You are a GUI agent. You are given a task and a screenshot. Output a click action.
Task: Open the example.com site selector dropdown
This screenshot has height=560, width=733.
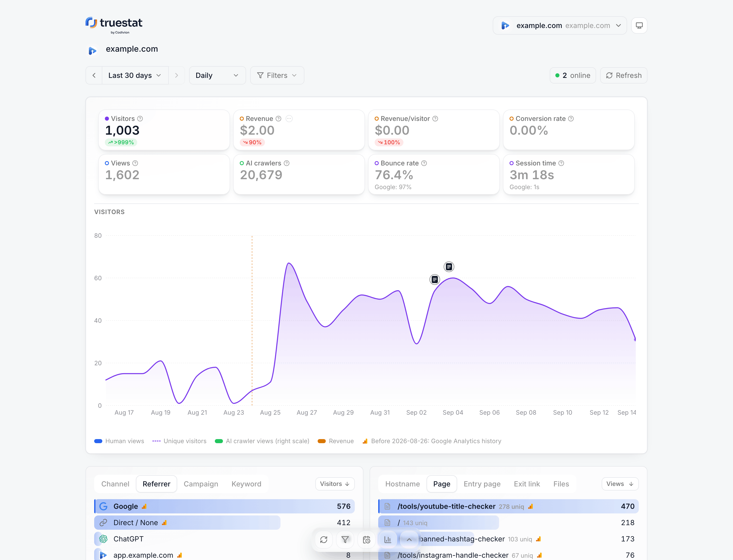pos(560,25)
